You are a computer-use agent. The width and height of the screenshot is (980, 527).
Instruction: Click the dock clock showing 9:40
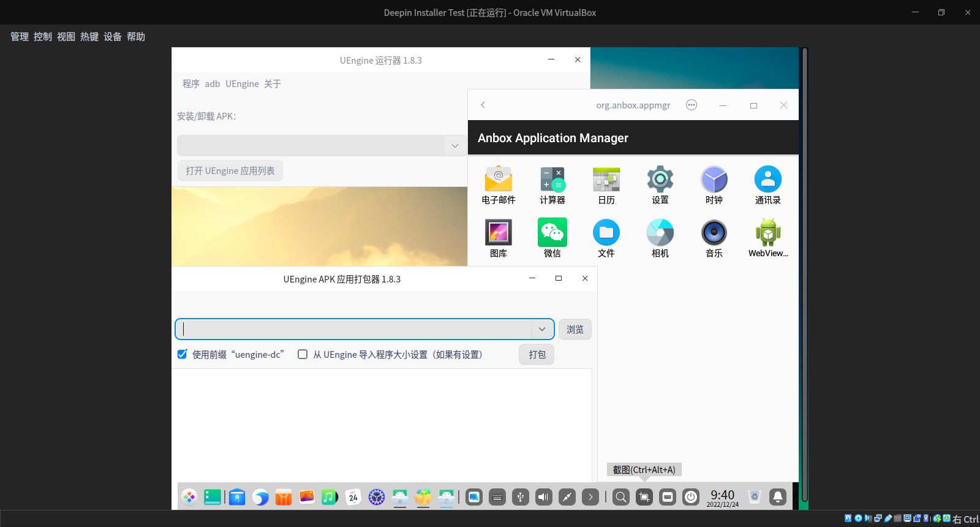pos(723,498)
